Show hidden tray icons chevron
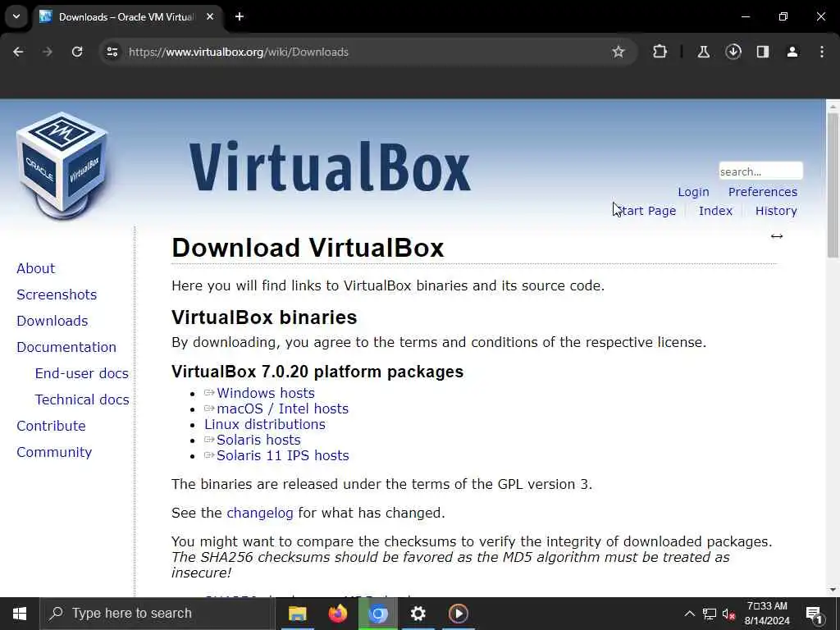 [689, 614]
